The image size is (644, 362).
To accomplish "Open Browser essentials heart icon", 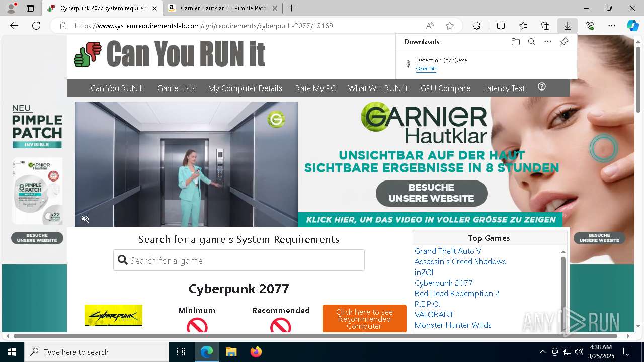I will point(590,26).
